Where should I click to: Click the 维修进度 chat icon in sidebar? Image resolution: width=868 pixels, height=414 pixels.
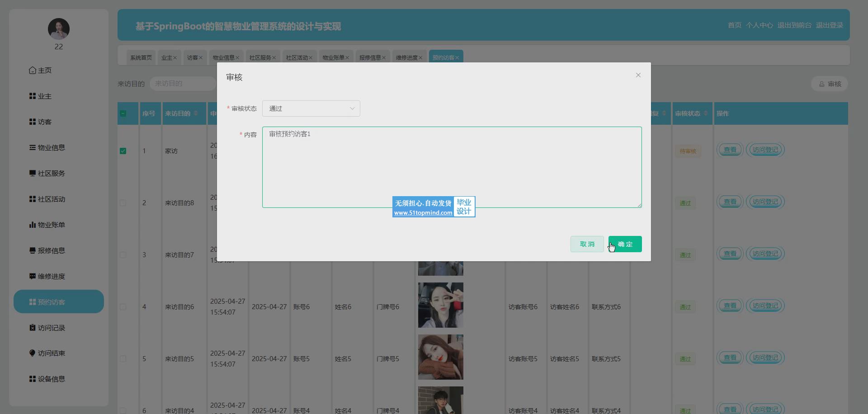pyautogui.click(x=33, y=276)
